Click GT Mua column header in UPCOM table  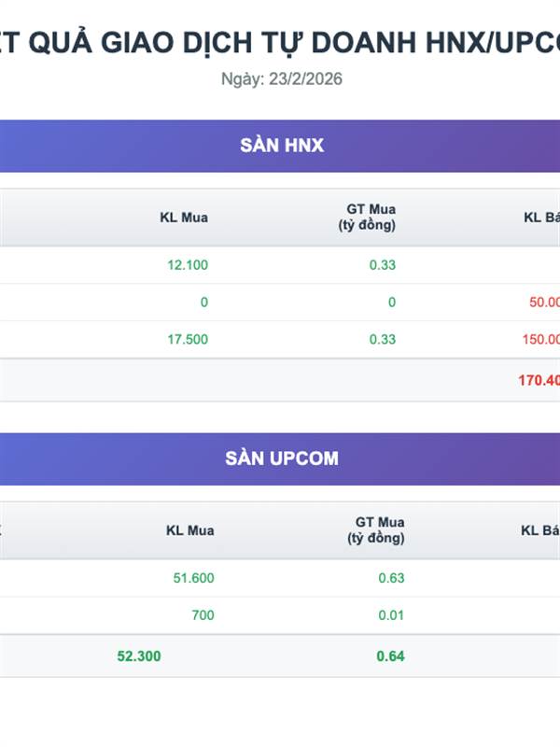[x=376, y=529]
